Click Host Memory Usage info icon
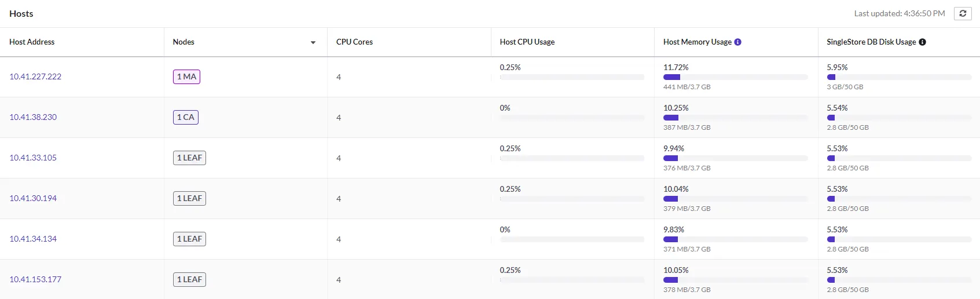 pos(737,42)
